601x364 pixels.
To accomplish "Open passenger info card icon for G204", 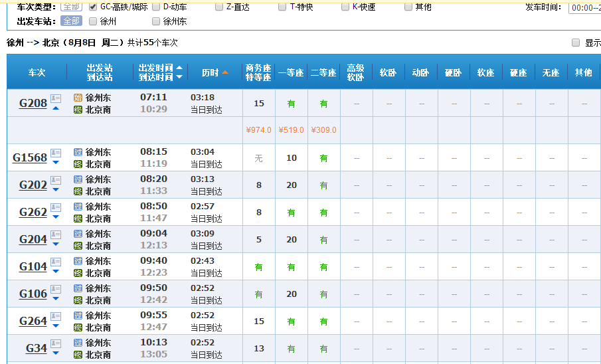I will (x=56, y=234).
